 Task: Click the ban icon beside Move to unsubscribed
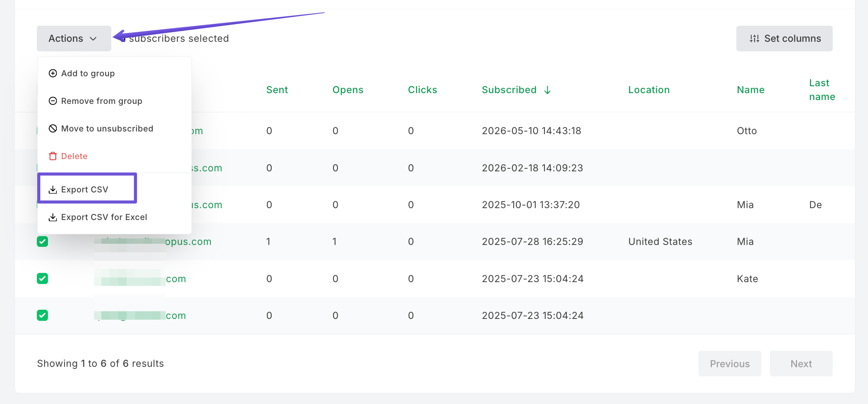click(53, 128)
